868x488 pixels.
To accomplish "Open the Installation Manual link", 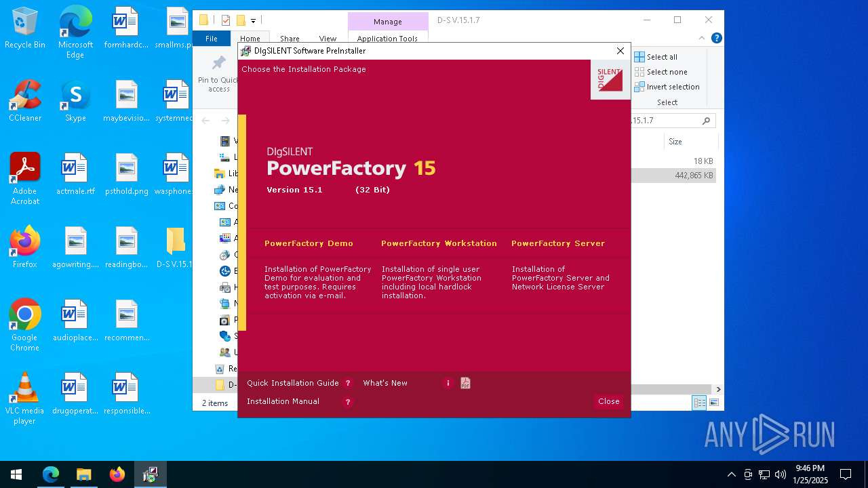I will (283, 401).
